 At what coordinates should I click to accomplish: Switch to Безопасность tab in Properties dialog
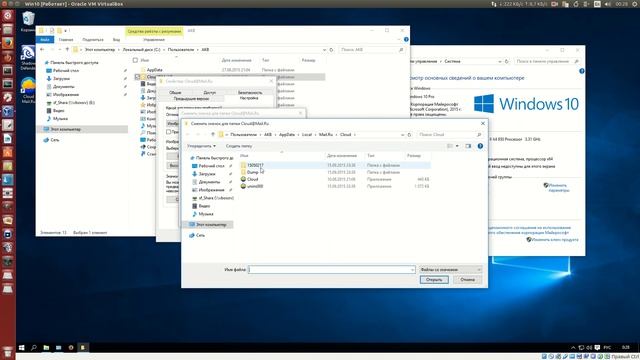[250, 93]
